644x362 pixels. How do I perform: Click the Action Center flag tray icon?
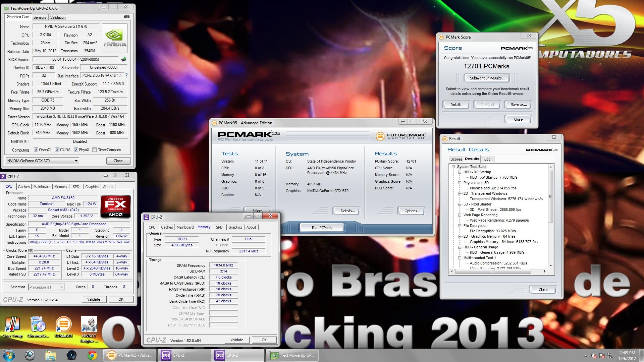tap(602, 356)
